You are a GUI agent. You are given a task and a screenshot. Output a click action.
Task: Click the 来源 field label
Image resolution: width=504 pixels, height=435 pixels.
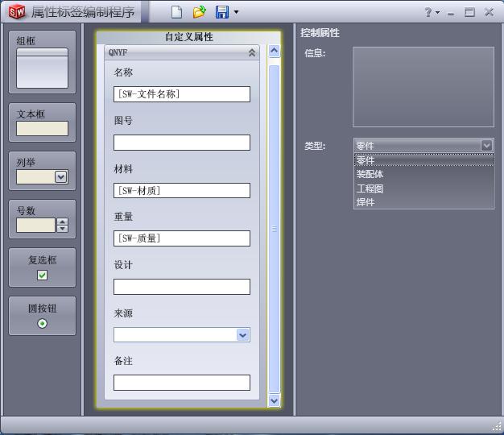tap(123, 313)
